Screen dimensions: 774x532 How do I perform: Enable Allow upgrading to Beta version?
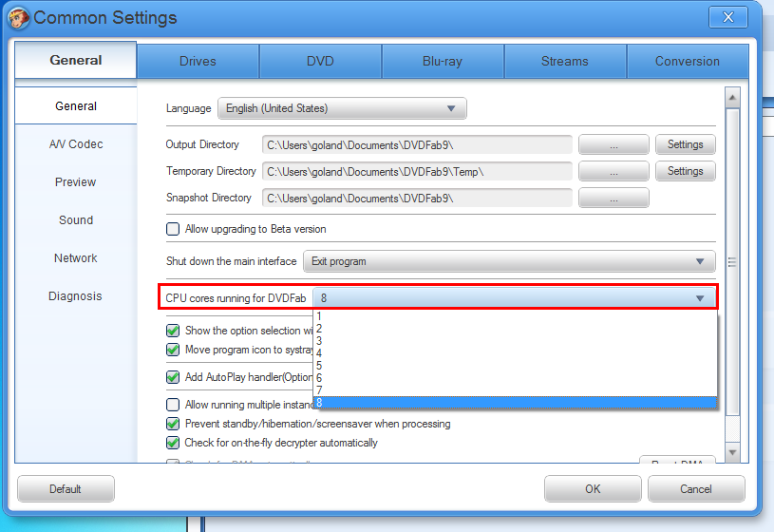[173, 229]
